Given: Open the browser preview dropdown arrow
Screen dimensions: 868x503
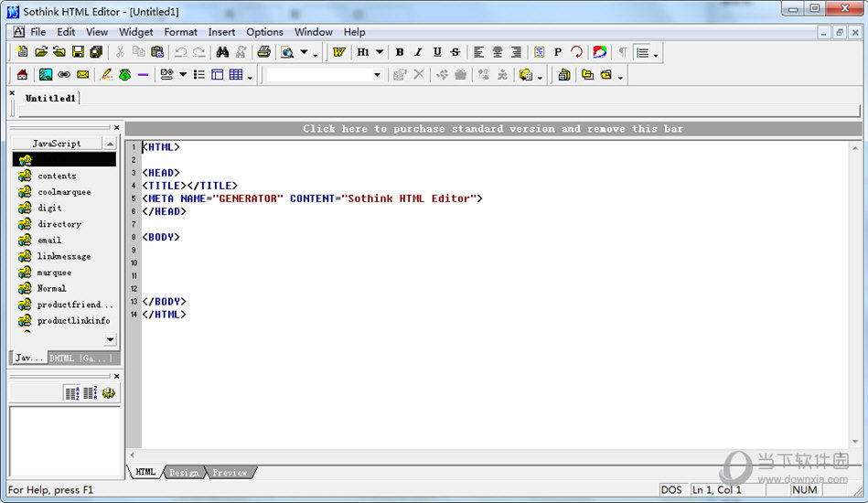Looking at the screenshot, I should click(x=304, y=52).
